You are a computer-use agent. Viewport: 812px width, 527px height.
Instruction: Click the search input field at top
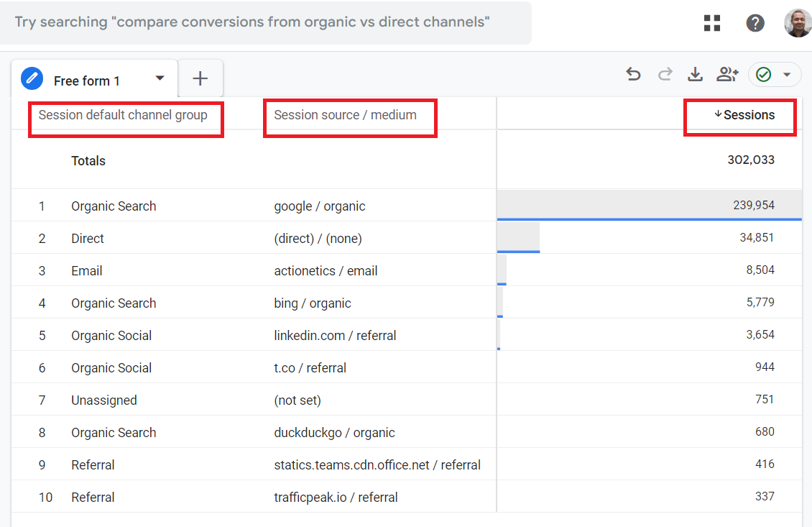tap(266, 22)
